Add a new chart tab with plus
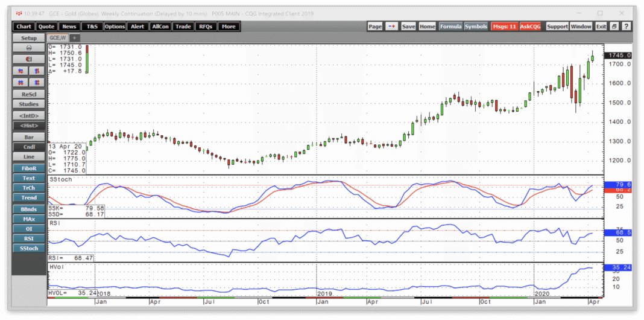Screen dimensions: 644x320 click(75, 37)
